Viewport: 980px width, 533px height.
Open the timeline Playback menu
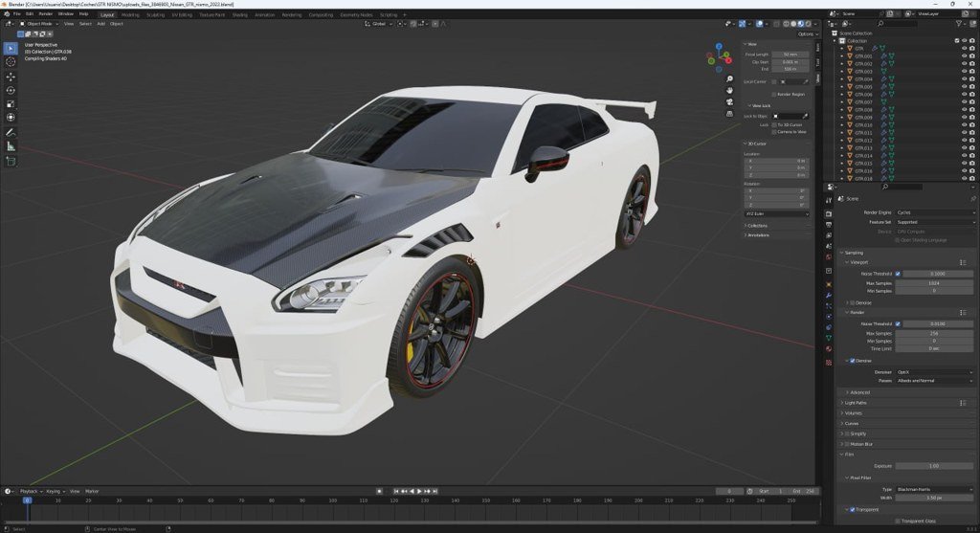[31, 491]
